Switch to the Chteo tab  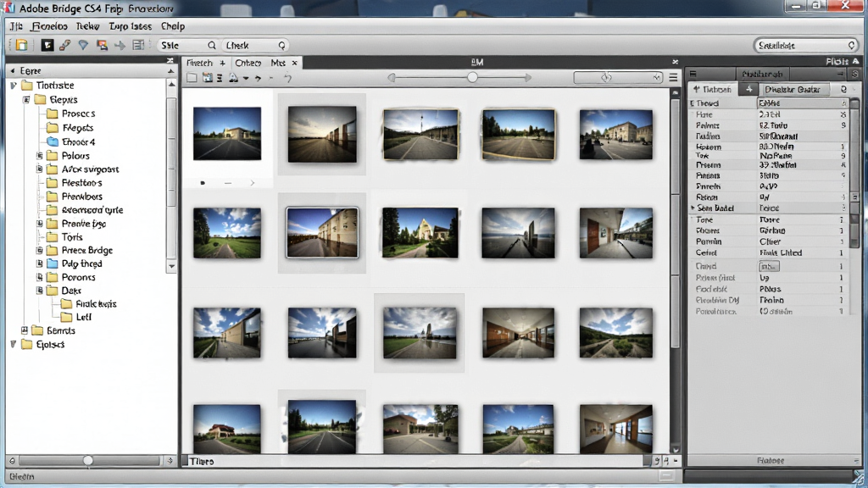(x=248, y=63)
